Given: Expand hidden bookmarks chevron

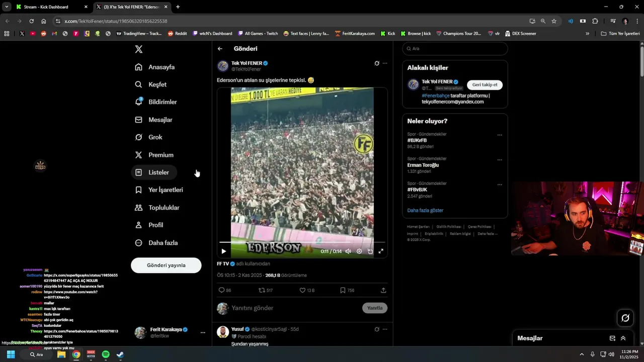Looking at the screenshot, I should [587, 34].
